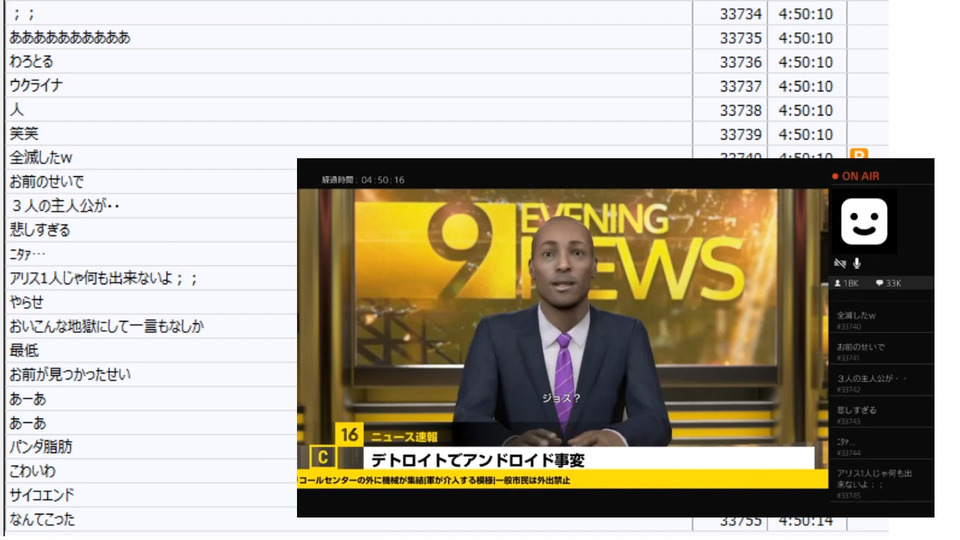The width and height of the screenshot is (960, 540).
Task: Select the 'パンダ脂肪' comment row
Action: [x=151, y=447]
